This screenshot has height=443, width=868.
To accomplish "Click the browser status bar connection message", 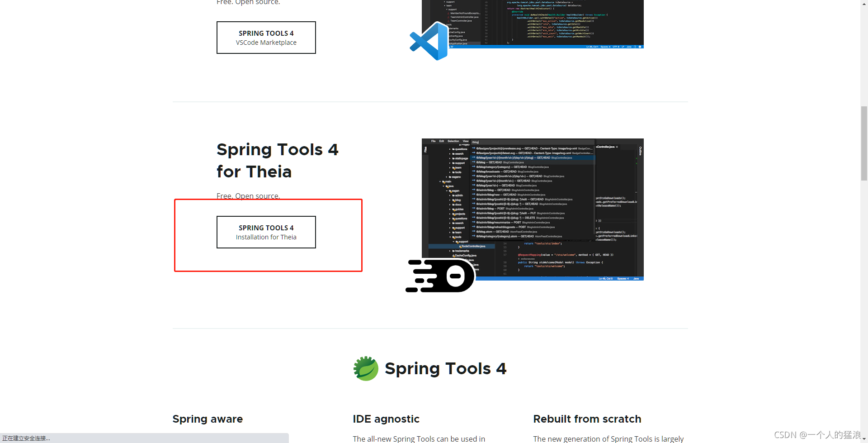I will [x=26, y=438].
